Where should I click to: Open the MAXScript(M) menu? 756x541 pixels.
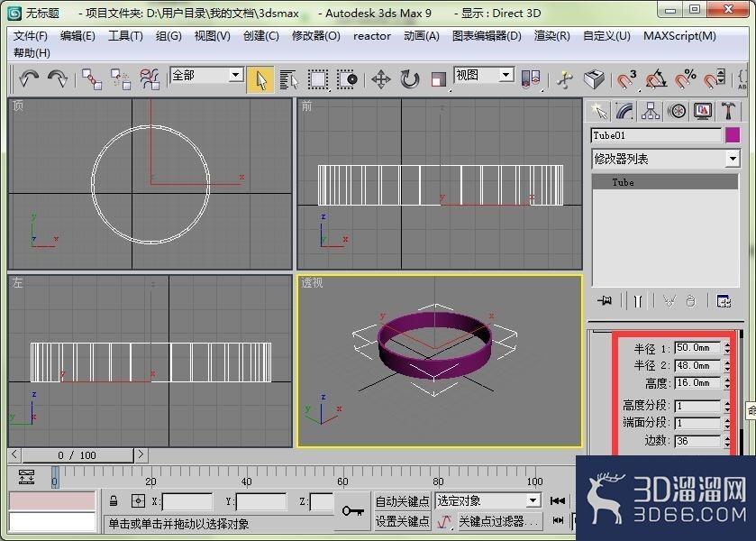coord(679,36)
